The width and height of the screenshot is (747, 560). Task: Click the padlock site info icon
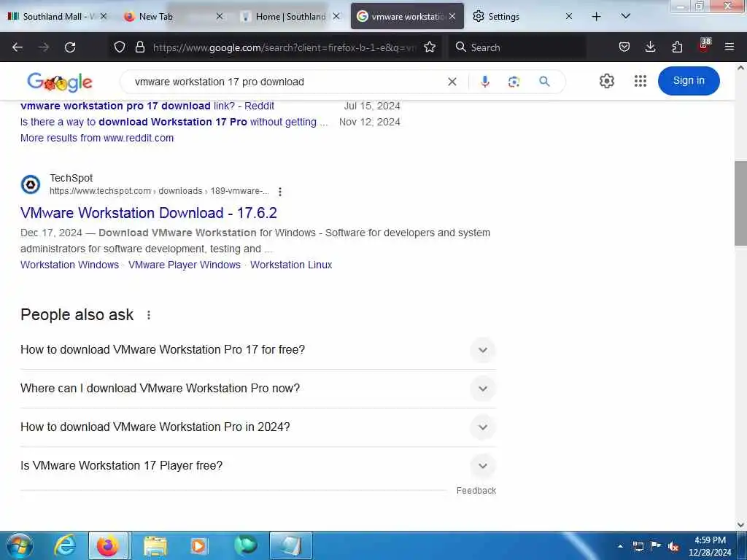coord(139,47)
